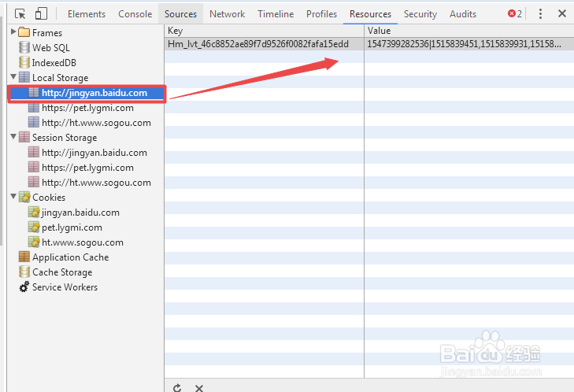The width and height of the screenshot is (574, 392).
Task: Open the Audits tab
Action: (463, 14)
